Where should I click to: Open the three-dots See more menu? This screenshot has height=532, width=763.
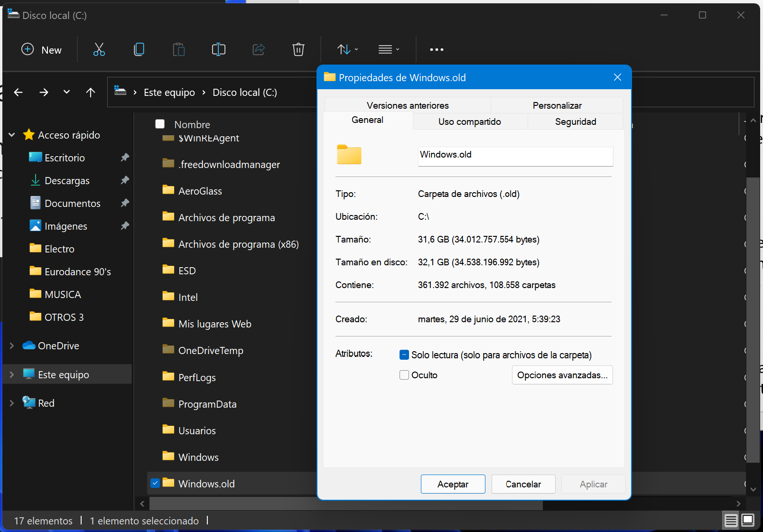pos(436,49)
